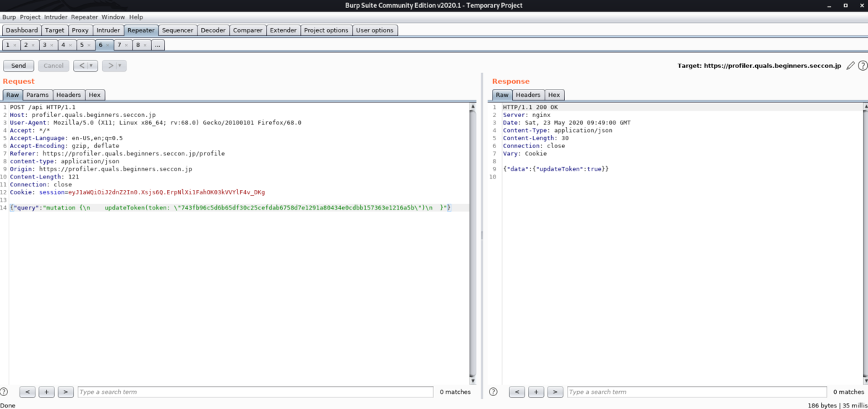Screen dimensions: 868x409
Task: Click the POST /api HTTP/1.1 request line
Action: 43,108
